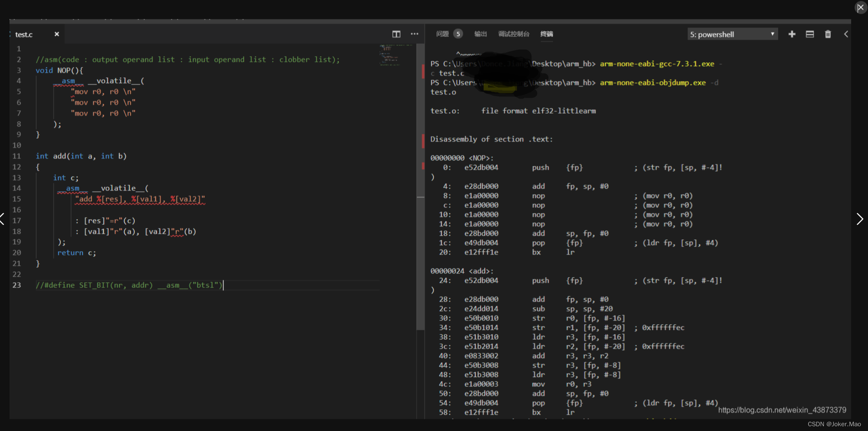Dismiss the screenshot close button
The height and width of the screenshot is (431, 868).
[861, 7]
